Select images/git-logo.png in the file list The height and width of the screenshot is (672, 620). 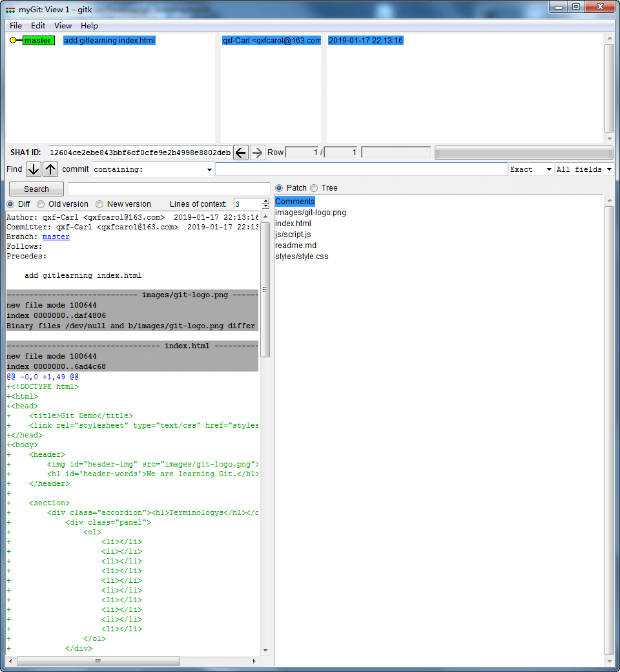pyautogui.click(x=310, y=213)
